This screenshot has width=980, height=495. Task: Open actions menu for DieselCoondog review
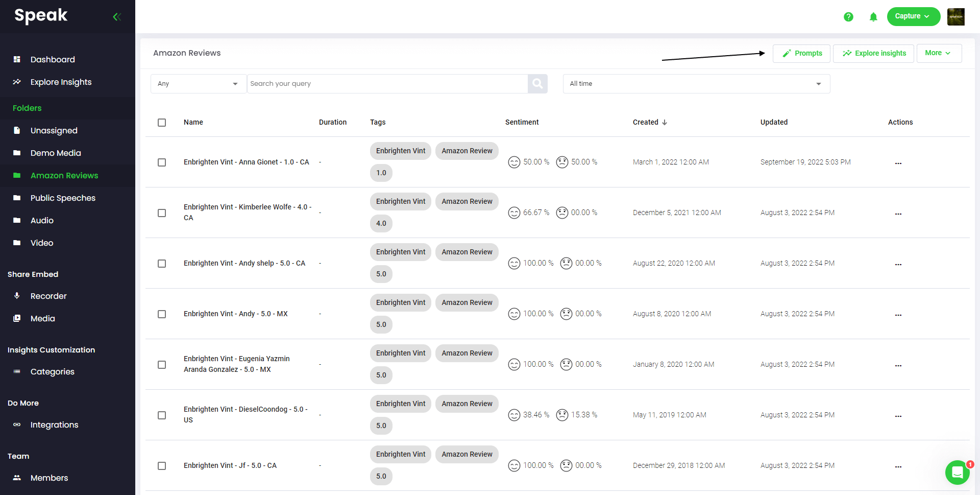[x=898, y=416]
